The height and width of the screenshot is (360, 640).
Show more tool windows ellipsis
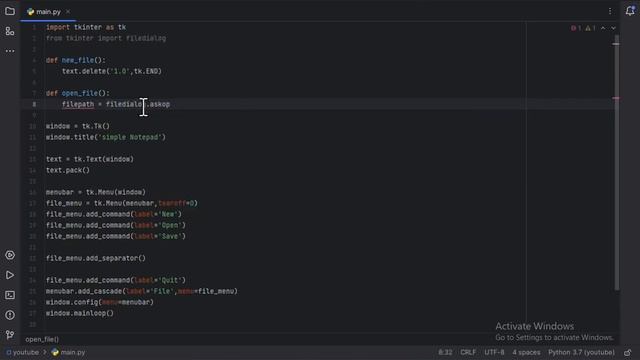pos(10,51)
